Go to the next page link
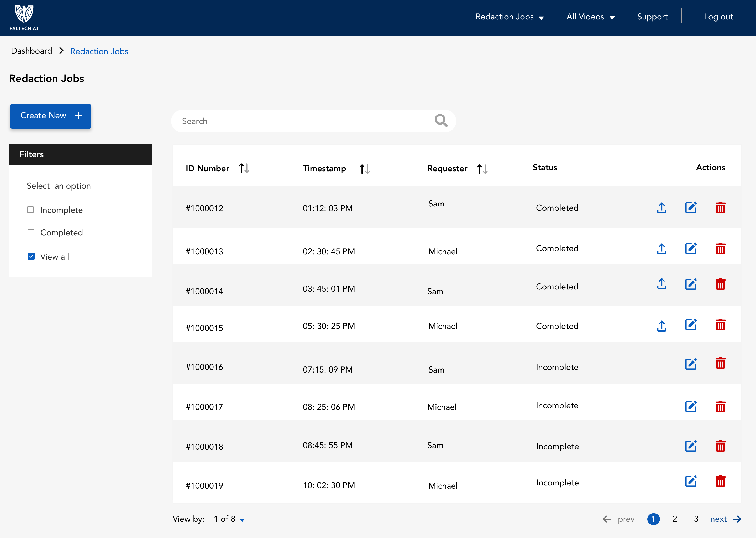Viewport: 756px width, 538px height. pos(726,519)
